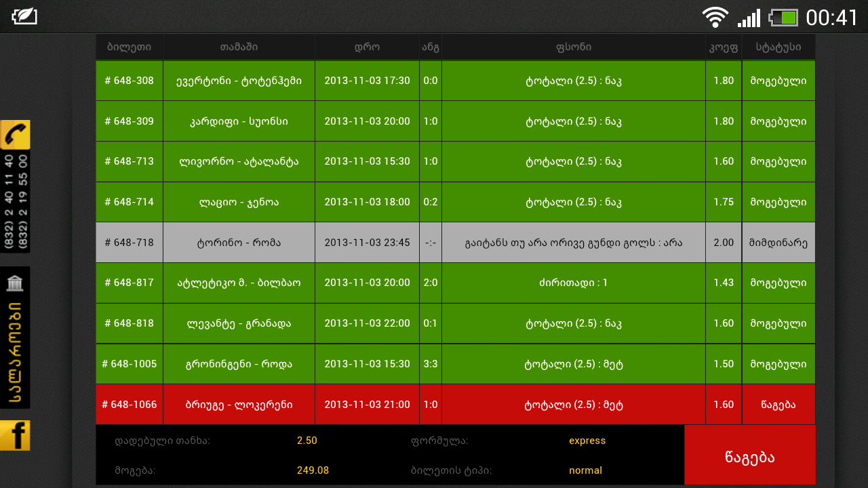This screenshot has height=488, width=868.
Task: Tap the winnings value 249.08
Action: [x=313, y=470]
